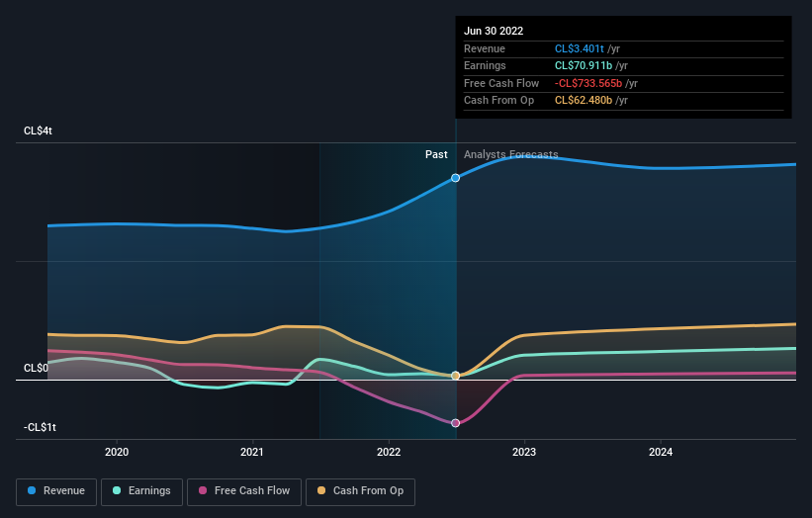Image resolution: width=812 pixels, height=518 pixels.
Task: Select the 2023 x-axis label
Action: click(524, 452)
